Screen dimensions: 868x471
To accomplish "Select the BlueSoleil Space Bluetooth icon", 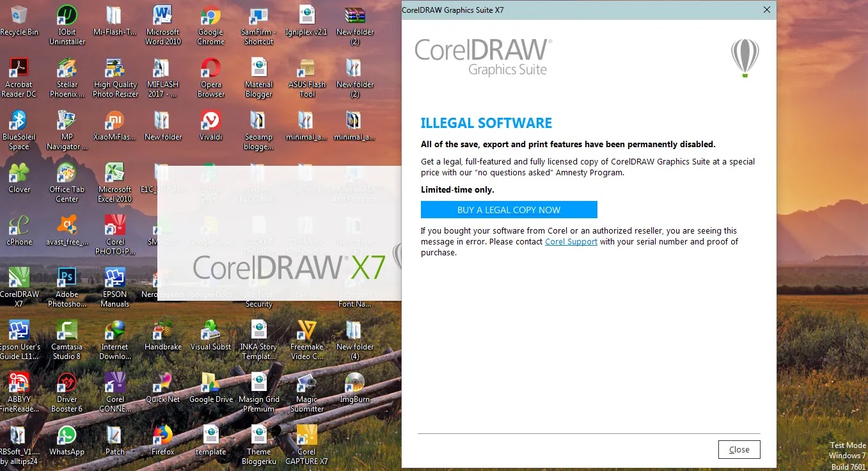I will click(19, 130).
